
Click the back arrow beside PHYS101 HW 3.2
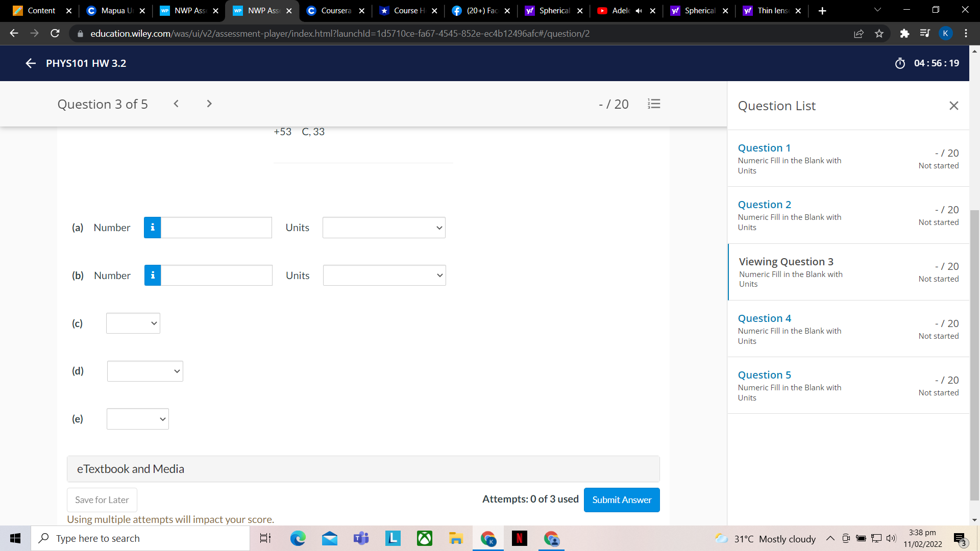pyautogui.click(x=30, y=63)
